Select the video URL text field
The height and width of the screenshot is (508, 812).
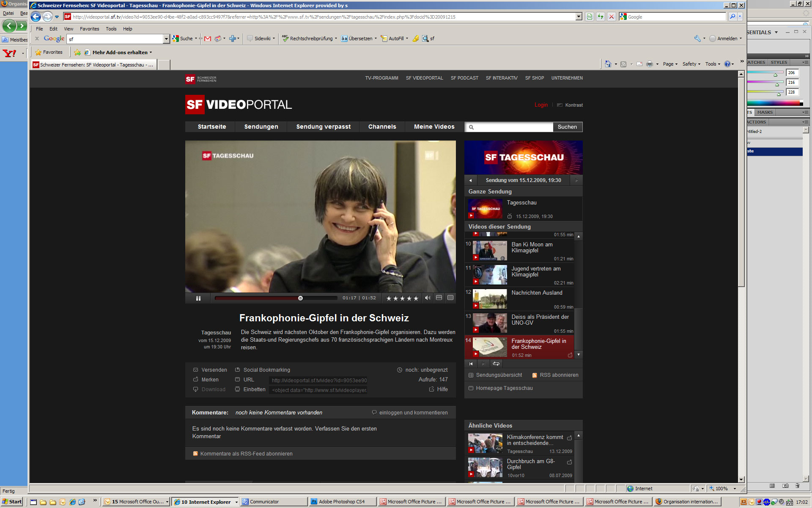tap(319, 380)
